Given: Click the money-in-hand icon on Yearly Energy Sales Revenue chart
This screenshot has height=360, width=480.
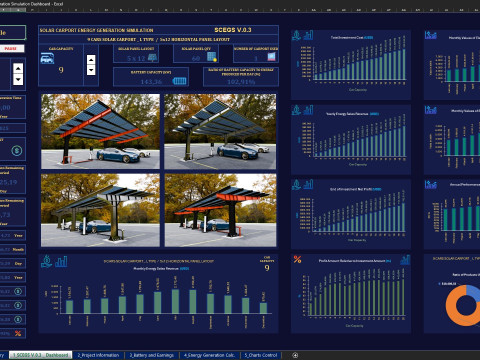Looking at the screenshot, I should click(296, 110).
